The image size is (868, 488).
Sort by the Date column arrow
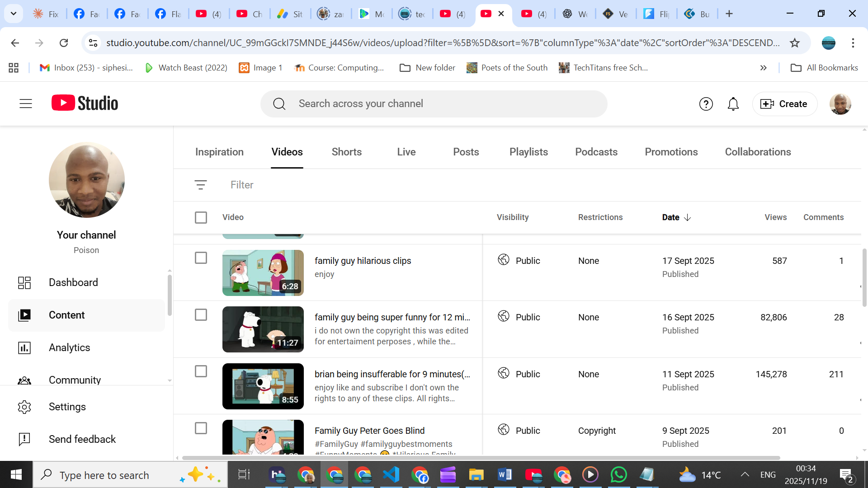[x=687, y=217]
